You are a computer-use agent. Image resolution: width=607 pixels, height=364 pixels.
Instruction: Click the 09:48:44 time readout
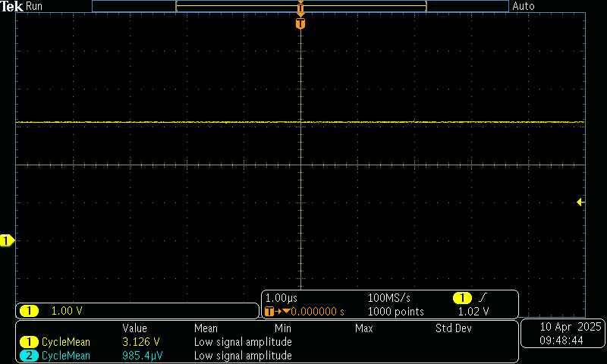click(561, 340)
